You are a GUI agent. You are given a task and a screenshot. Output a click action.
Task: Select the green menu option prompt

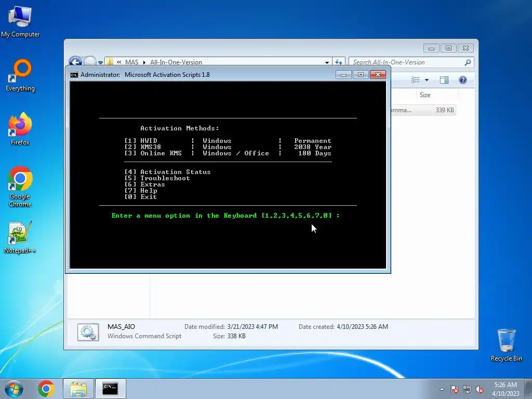pyautogui.click(x=225, y=216)
